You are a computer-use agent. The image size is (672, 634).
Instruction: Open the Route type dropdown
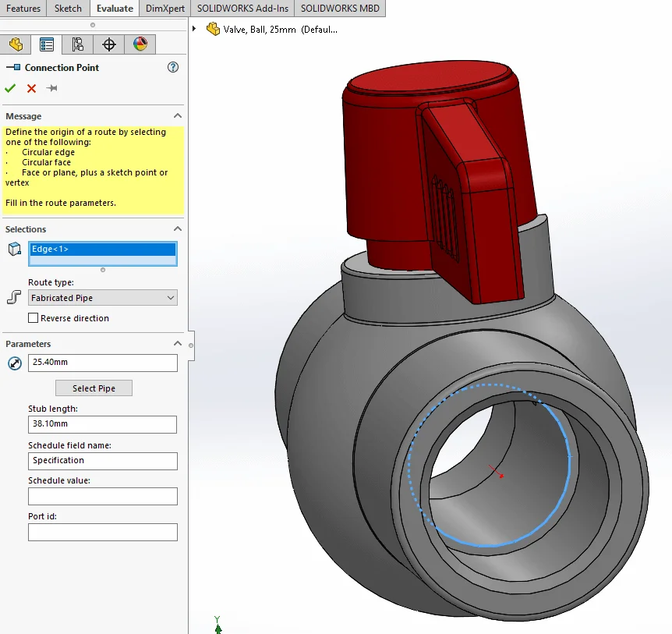click(x=102, y=298)
